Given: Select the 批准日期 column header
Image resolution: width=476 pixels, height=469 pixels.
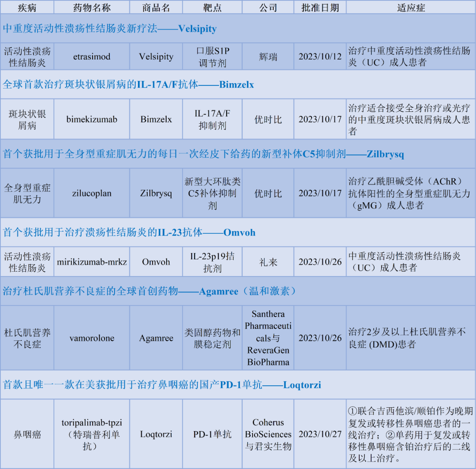Looking at the screenshot, I should point(320,7).
